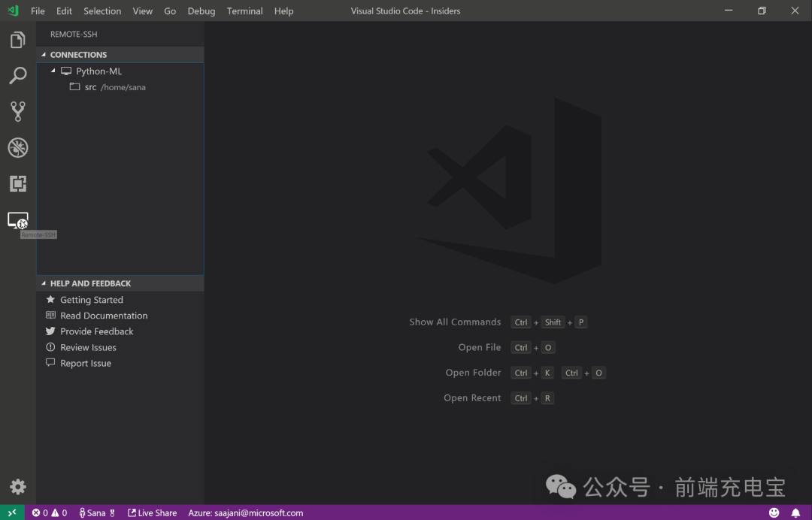812x520 pixels.
Task: Open the Getting Started link
Action: (92, 300)
